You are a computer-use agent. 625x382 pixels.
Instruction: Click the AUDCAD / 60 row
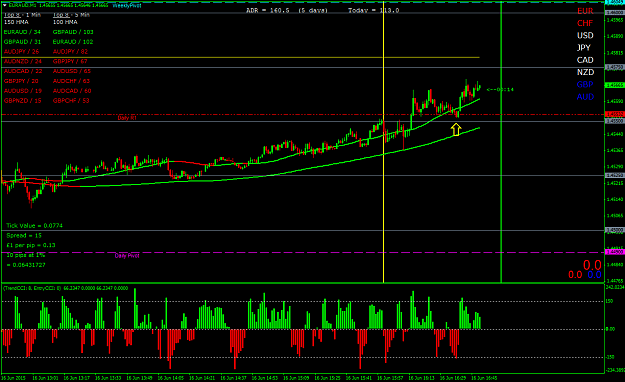pyautogui.click(x=72, y=91)
